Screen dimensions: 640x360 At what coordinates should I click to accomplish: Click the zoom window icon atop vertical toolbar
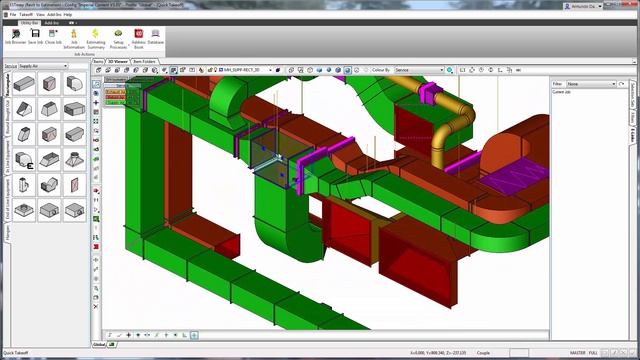click(96, 84)
